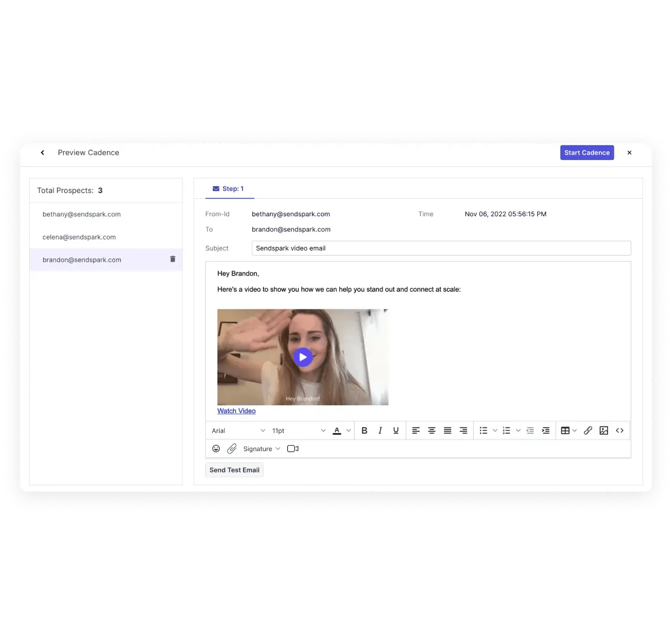Open the emoji picker

tap(216, 449)
